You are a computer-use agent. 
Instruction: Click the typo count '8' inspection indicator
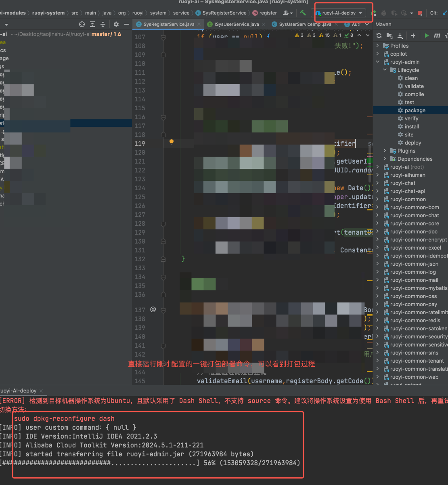coord(349,35)
